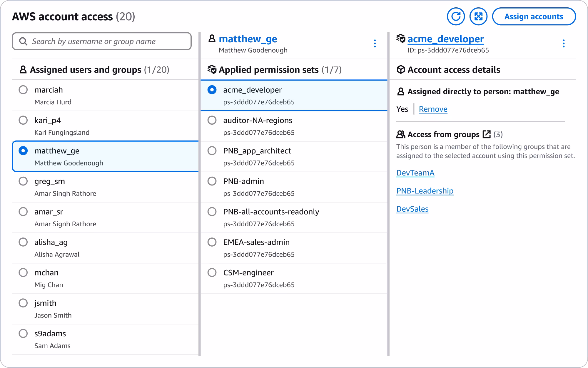Click the selected acme_developer permission set radio
This screenshot has height=368, width=588.
coord(212,90)
